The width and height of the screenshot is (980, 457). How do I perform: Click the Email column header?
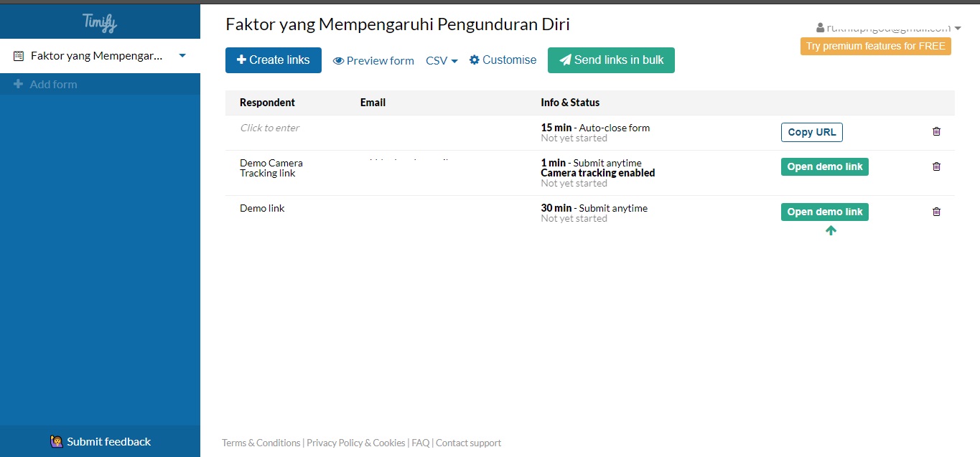[373, 103]
